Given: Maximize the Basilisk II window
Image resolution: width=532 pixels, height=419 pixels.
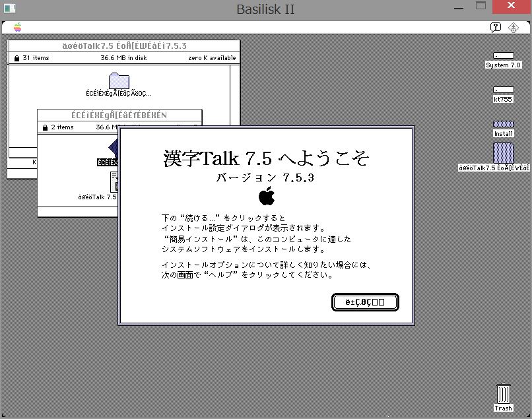Looking at the screenshot, I should [481, 6].
